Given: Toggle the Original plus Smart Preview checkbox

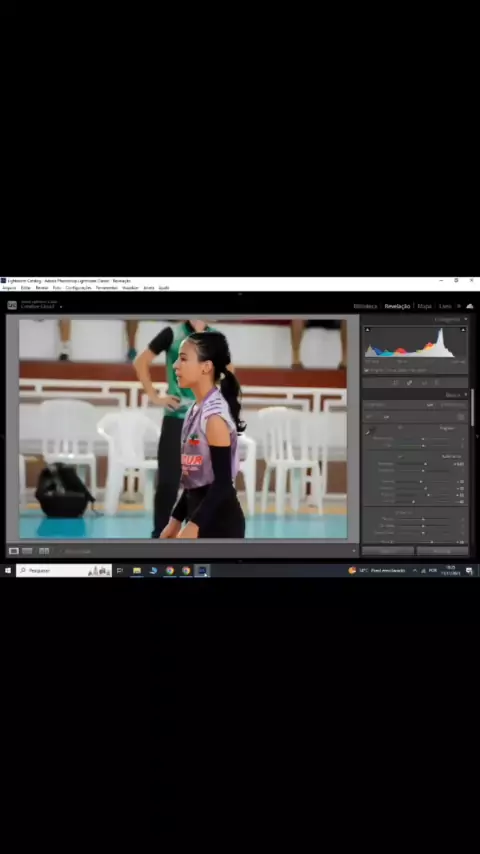Looking at the screenshot, I should pos(367,370).
